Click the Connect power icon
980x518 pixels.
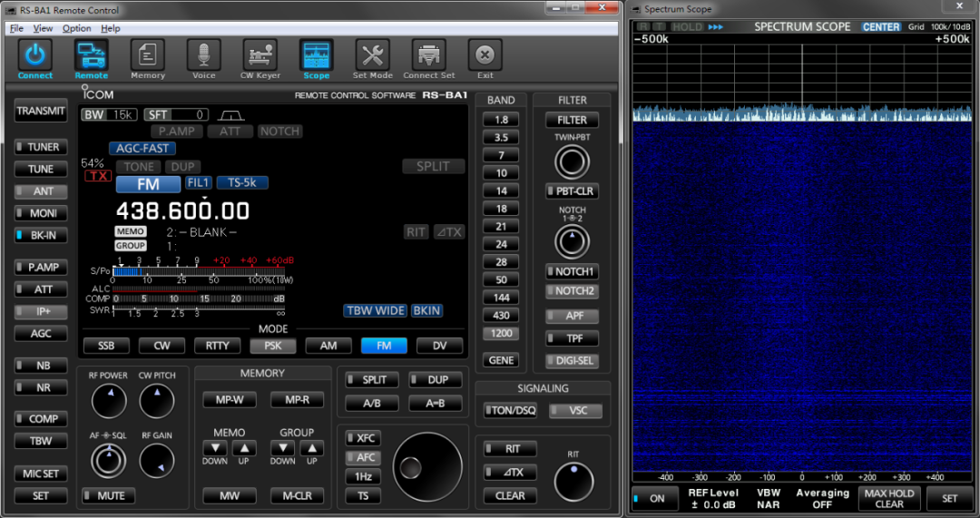(x=35, y=55)
